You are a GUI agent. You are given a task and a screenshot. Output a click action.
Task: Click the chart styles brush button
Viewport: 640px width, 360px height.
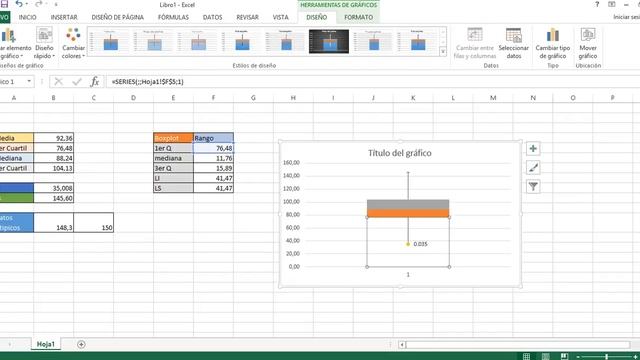[x=533, y=168]
